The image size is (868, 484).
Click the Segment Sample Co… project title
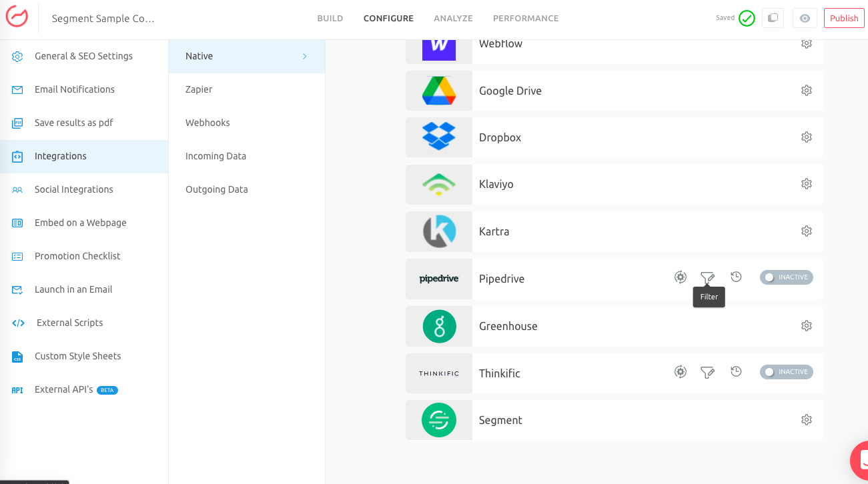103,19
